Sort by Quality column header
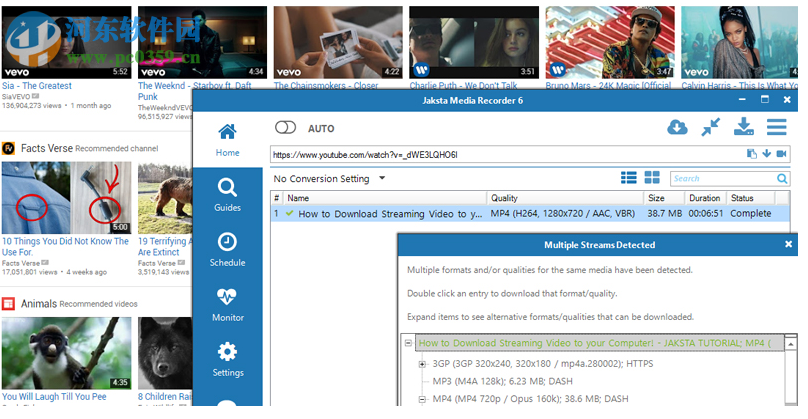This screenshot has height=419, width=808. point(565,198)
